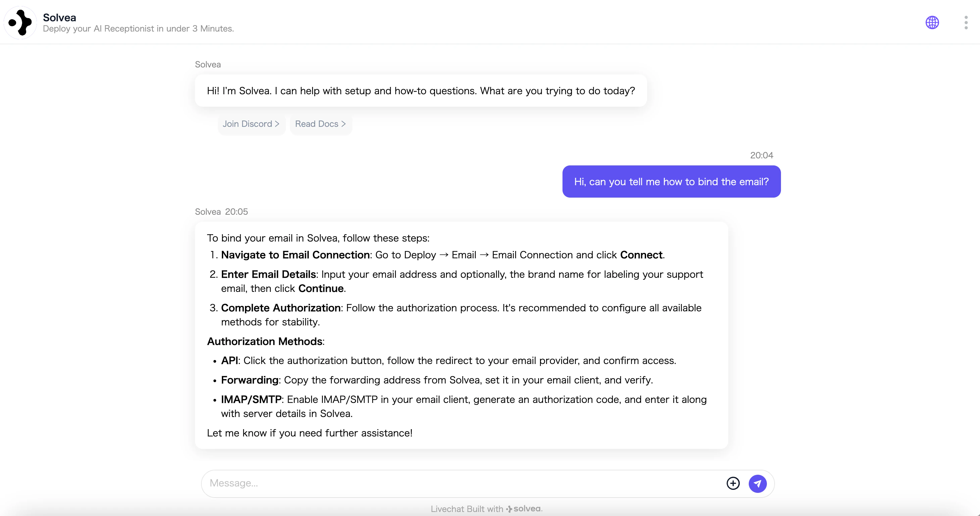The image size is (980, 516).
Task: Open the Join Discord link
Action: [x=251, y=124]
